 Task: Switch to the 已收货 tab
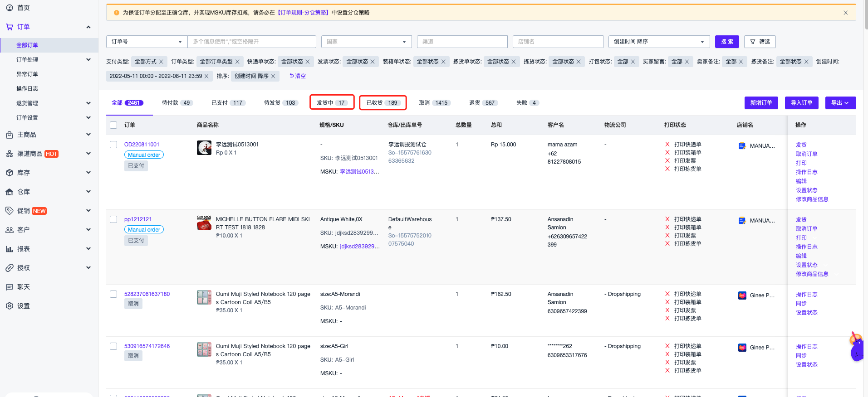tap(383, 103)
